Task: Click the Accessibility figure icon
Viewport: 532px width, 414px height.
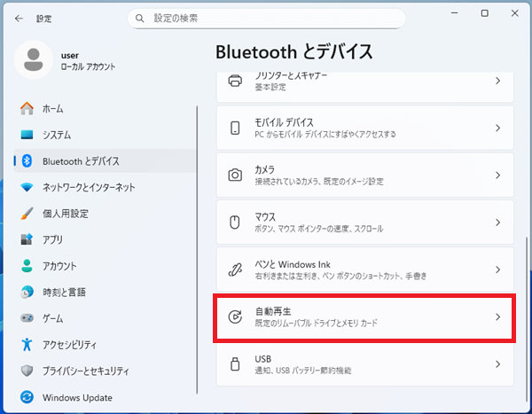Action: coord(27,345)
